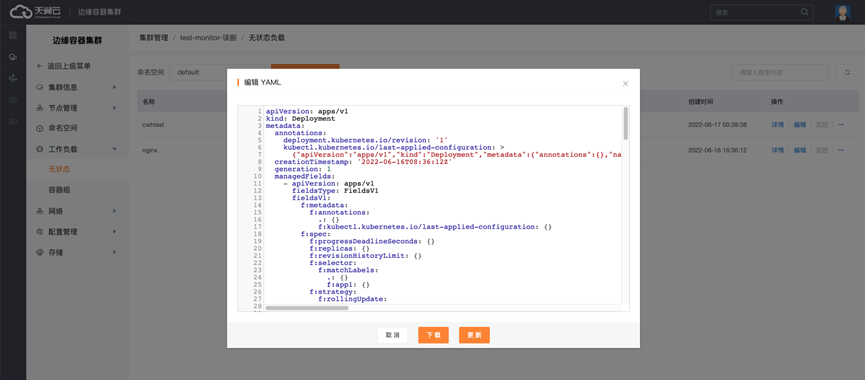Click the 2022-06-16 16:36:12 timestamp

coord(717,150)
